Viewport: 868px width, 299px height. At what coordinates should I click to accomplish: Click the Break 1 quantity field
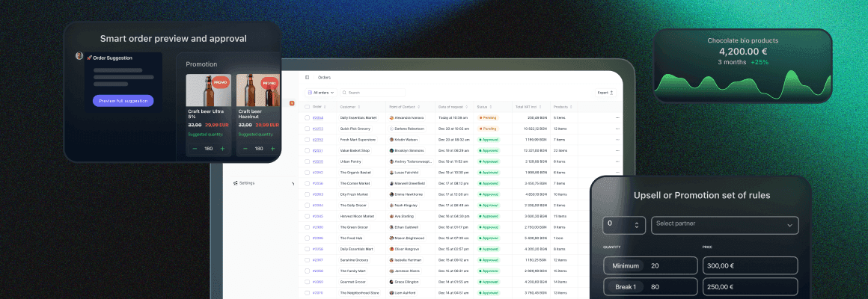[x=650, y=287]
